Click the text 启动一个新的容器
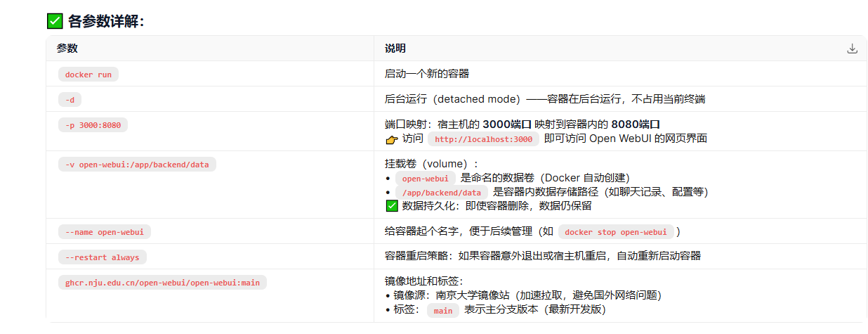Screen dimensions: 868x334 point(427,74)
